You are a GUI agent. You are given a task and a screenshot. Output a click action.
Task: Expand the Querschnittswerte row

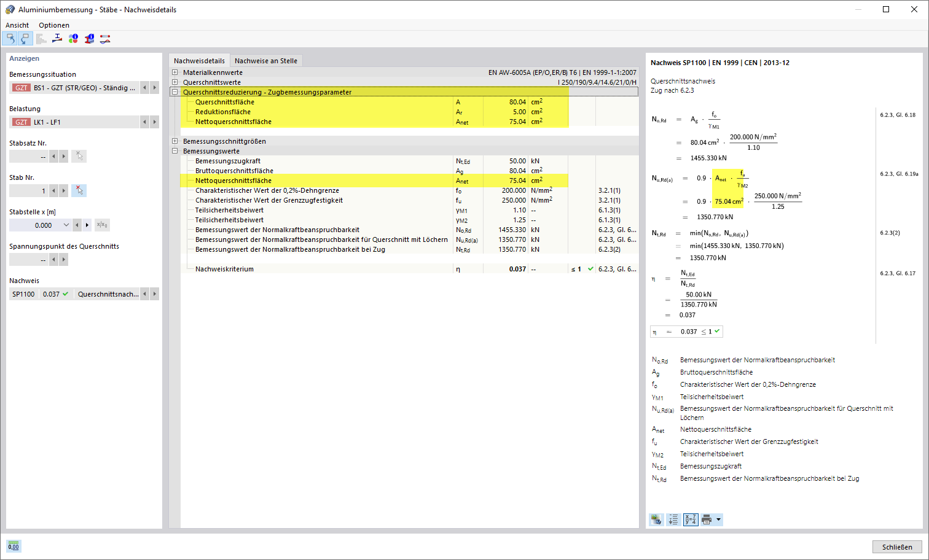175,82
